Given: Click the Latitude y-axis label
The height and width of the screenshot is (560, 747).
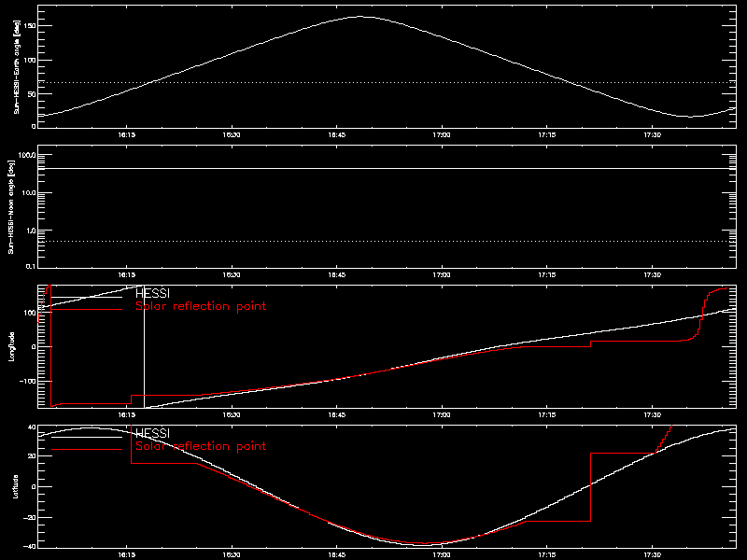Looking at the screenshot, I should [x=16, y=486].
